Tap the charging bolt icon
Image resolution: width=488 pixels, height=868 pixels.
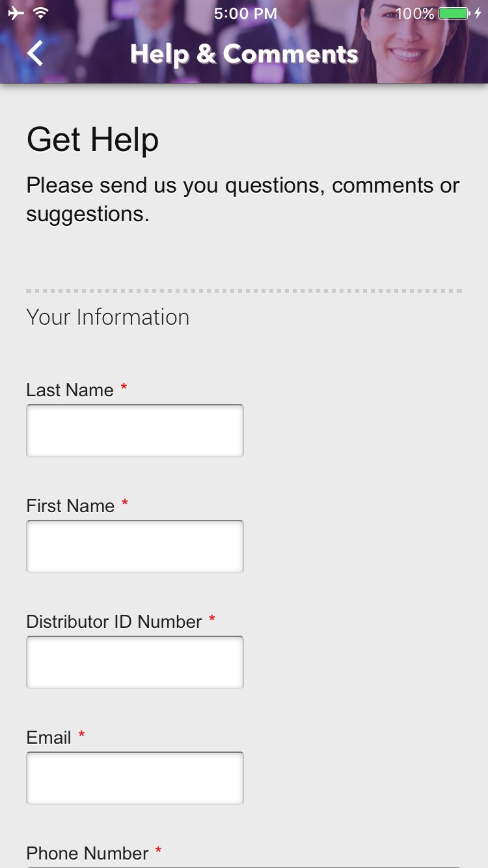(478, 13)
